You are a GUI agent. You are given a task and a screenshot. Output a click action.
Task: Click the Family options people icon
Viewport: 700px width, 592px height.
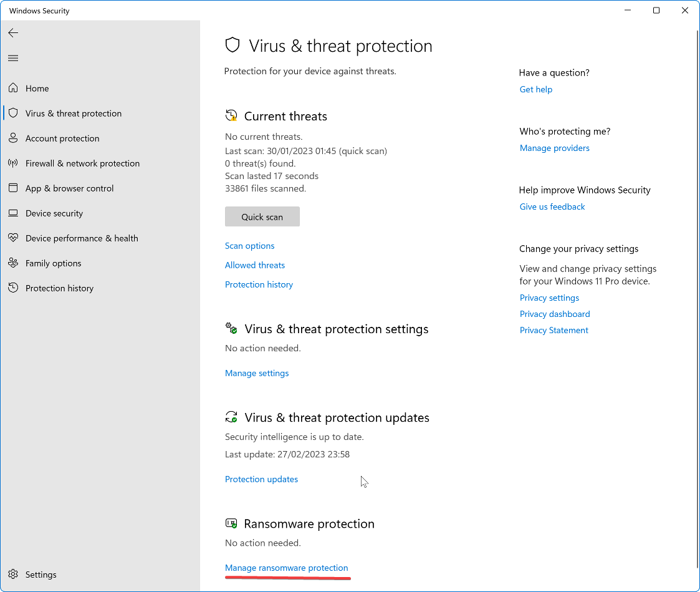pos(13,263)
